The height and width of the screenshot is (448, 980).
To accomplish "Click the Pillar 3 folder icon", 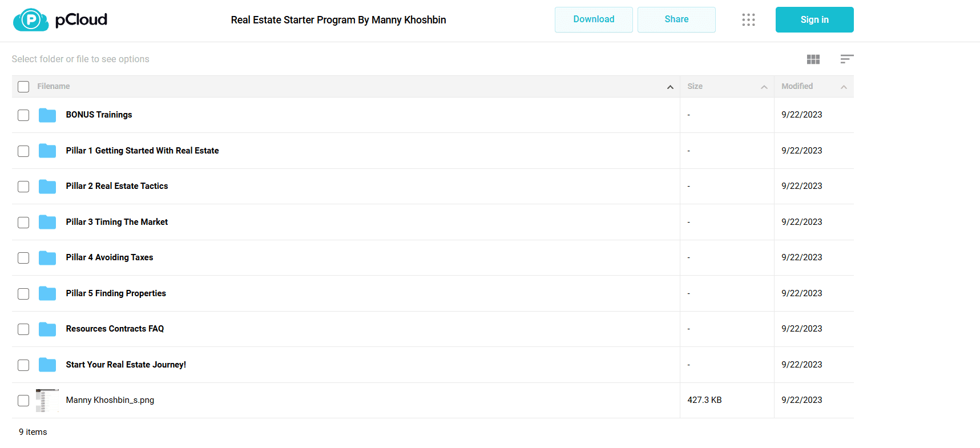I will click(47, 222).
